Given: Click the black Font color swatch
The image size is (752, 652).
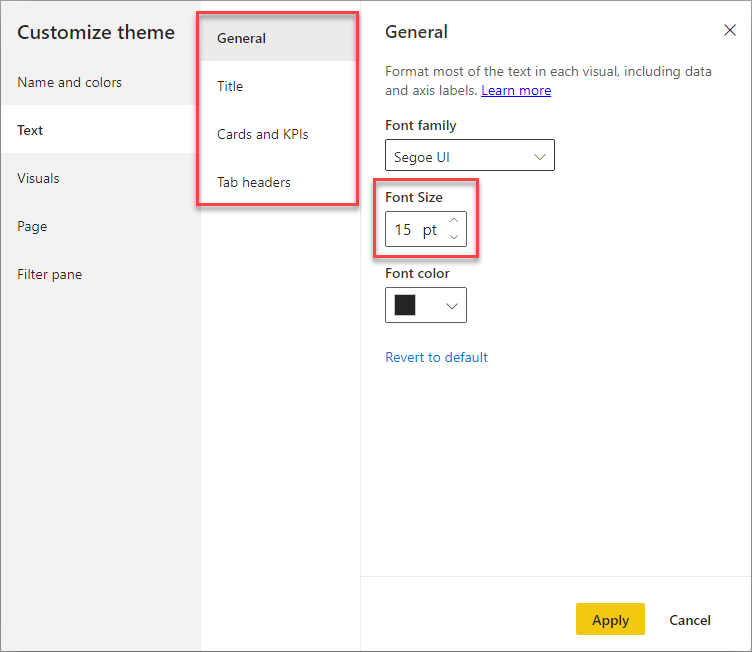Looking at the screenshot, I should pyautogui.click(x=405, y=305).
